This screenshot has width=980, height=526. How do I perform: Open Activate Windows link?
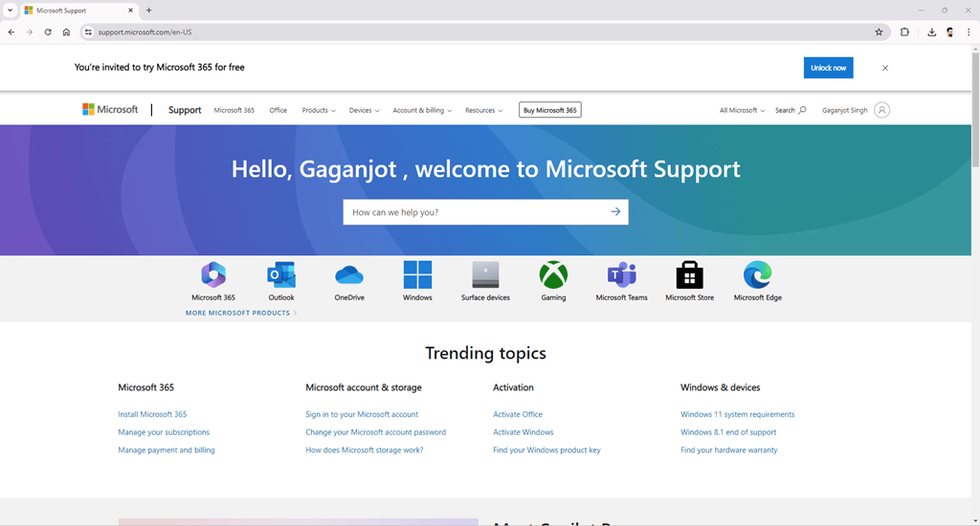(523, 431)
